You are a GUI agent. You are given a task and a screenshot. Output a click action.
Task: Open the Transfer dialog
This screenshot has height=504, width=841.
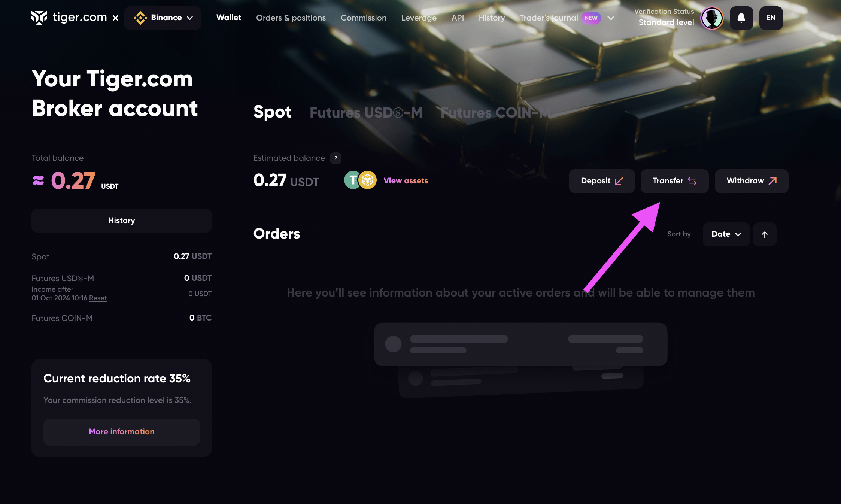(674, 181)
